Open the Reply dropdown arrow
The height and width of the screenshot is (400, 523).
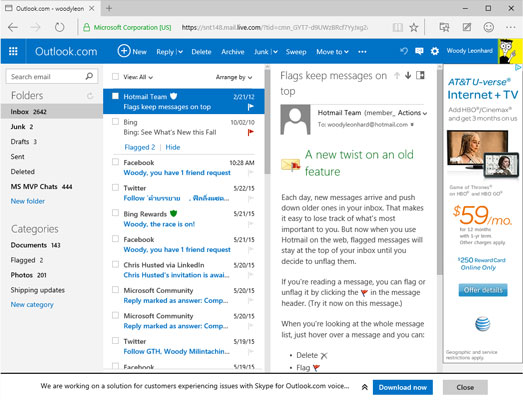[x=180, y=52]
